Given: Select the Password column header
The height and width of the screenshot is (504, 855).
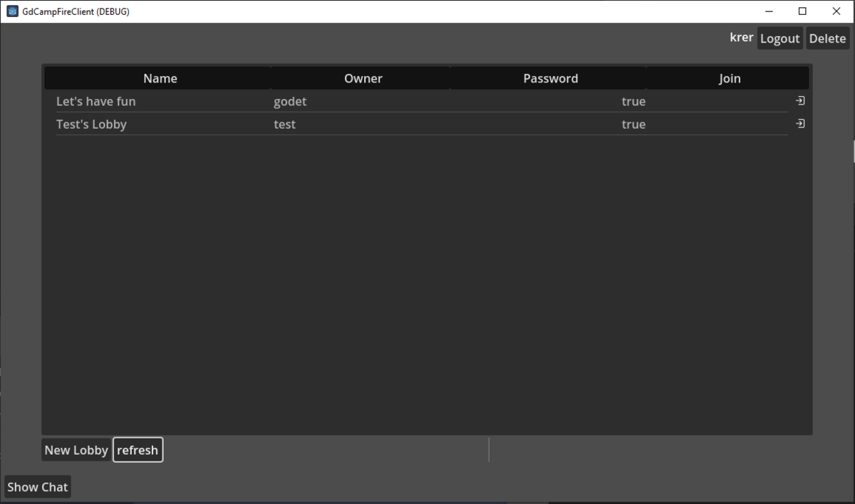Looking at the screenshot, I should pos(550,78).
